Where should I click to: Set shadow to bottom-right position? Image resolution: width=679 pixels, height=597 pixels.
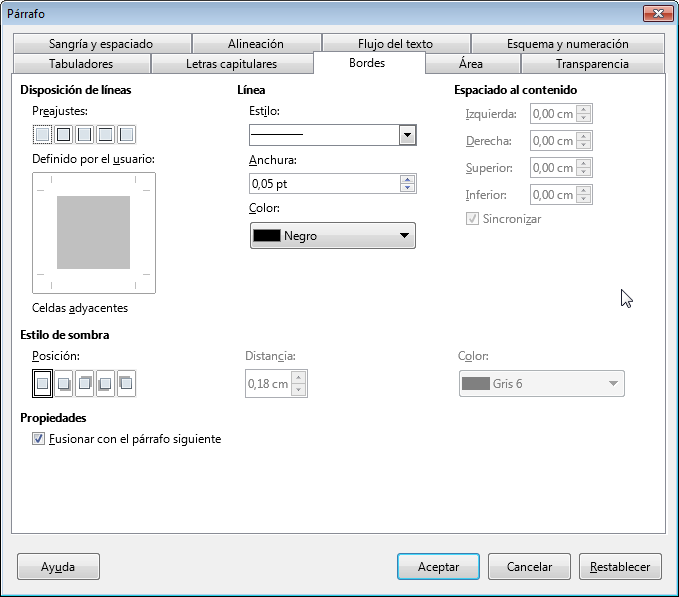coord(63,383)
